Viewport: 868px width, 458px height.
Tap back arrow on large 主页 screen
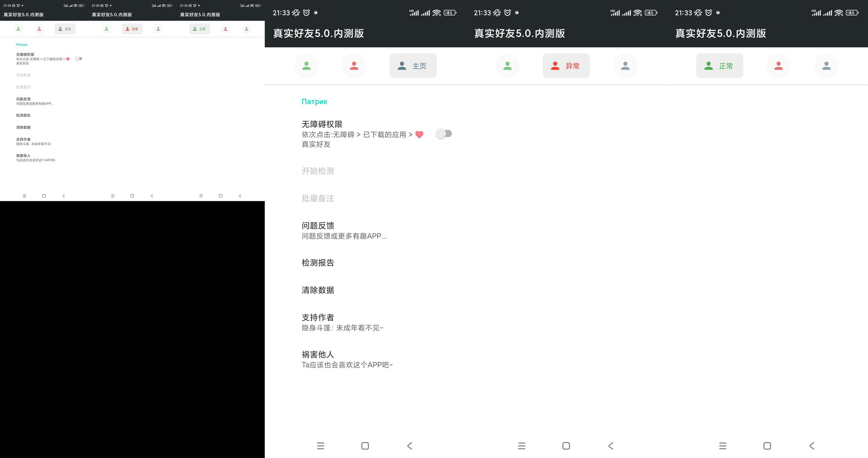point(410,446)
